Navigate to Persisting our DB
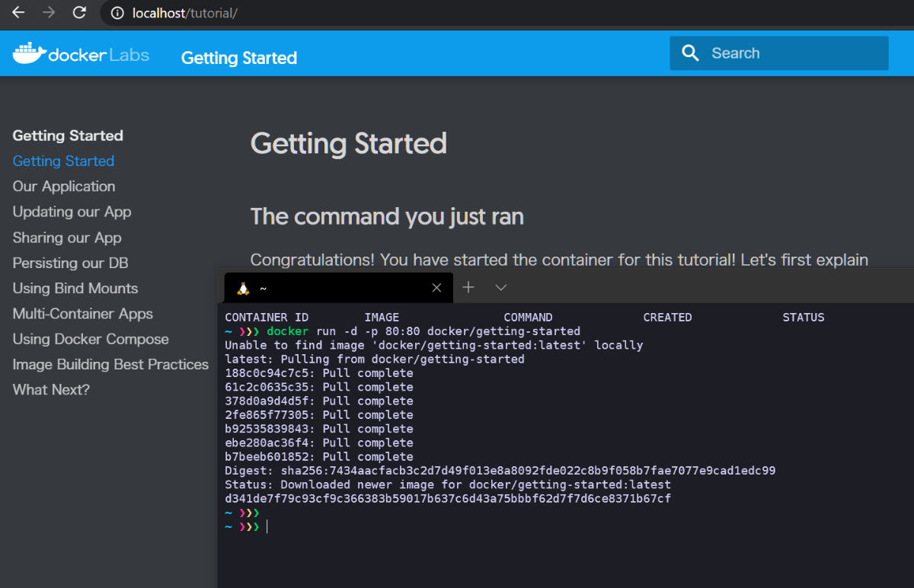Viewport: 914px width, 588px height. click(x=70, y=263)
